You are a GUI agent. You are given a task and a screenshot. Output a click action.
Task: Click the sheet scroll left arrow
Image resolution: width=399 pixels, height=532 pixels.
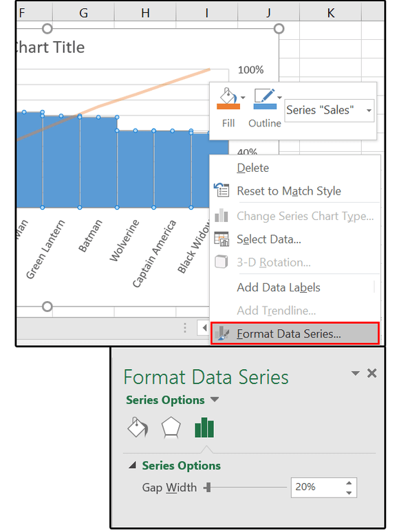tap(204, 328)
